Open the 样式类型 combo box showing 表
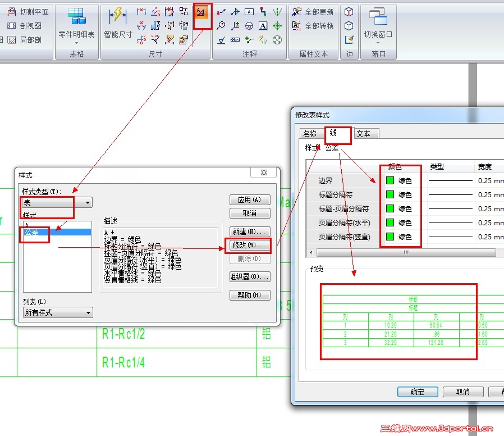The height and width of the screenshot is (436, 504). pyautogui.click(x=57, y=202)
